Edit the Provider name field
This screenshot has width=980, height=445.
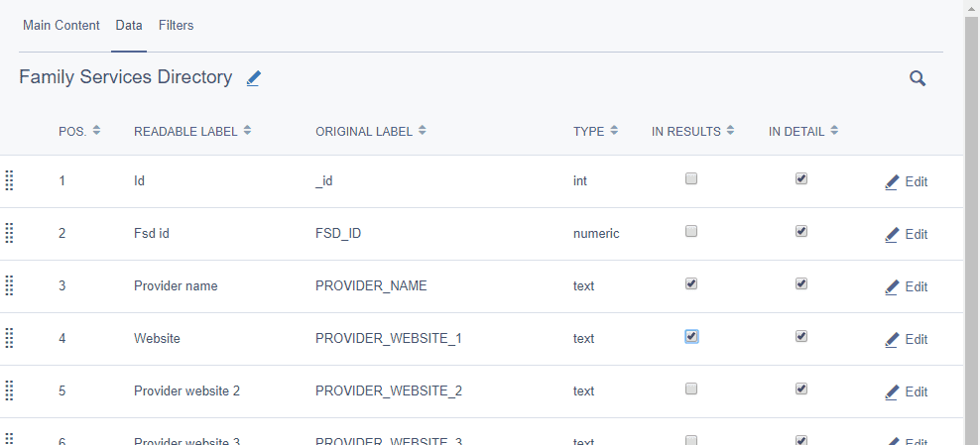coord(907,286)
